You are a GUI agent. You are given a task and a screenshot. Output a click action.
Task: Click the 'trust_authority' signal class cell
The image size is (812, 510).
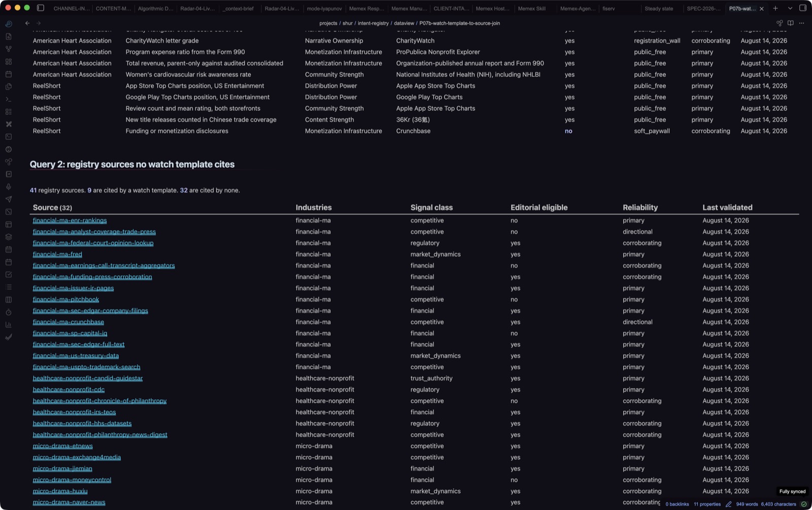(x=431, y=378)
